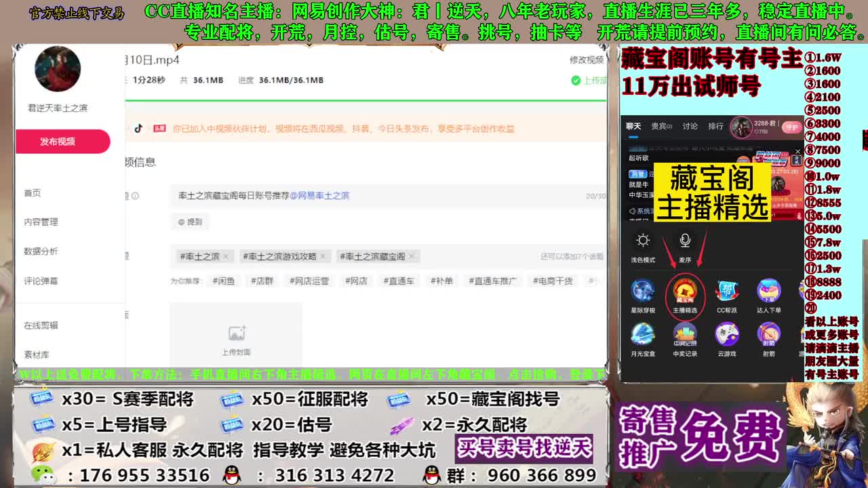Click the 起听歌 chat message
Viewport: 868px width, 488px height.
point(639,158)
